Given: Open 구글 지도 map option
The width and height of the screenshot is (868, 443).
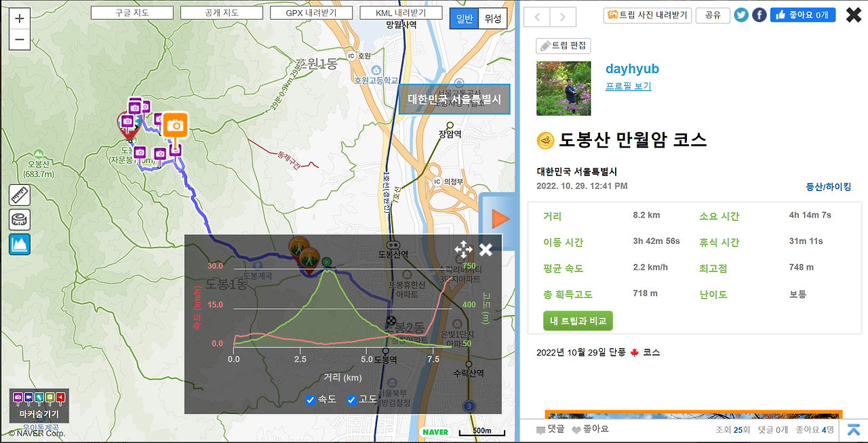Looking at the screenshot, I should point(133,13).
